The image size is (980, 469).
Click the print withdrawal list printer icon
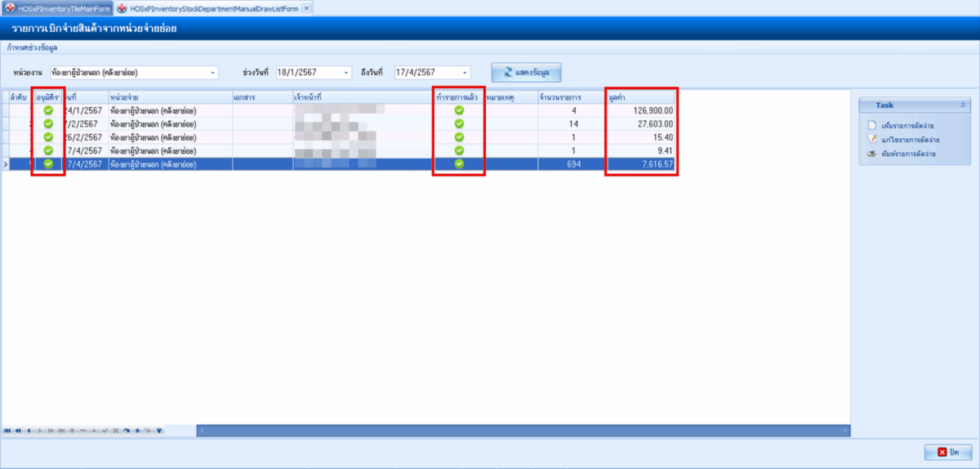[x=872, y=154]
